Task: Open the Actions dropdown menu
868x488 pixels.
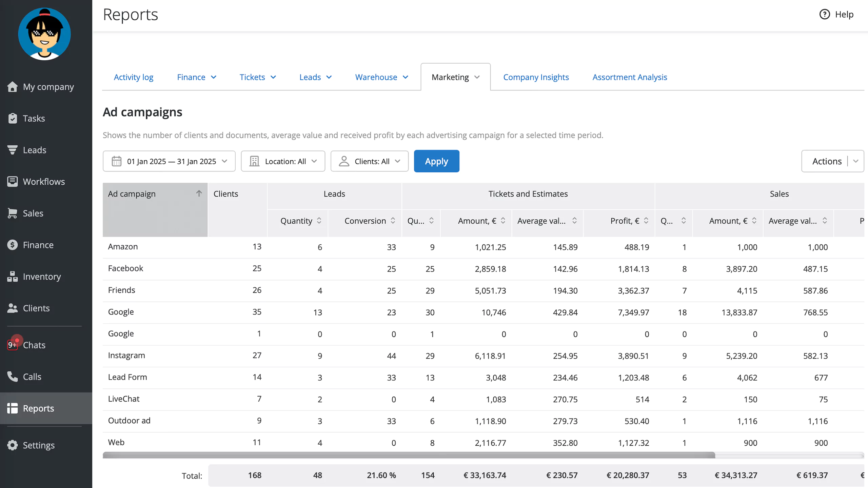Action: 855,161
